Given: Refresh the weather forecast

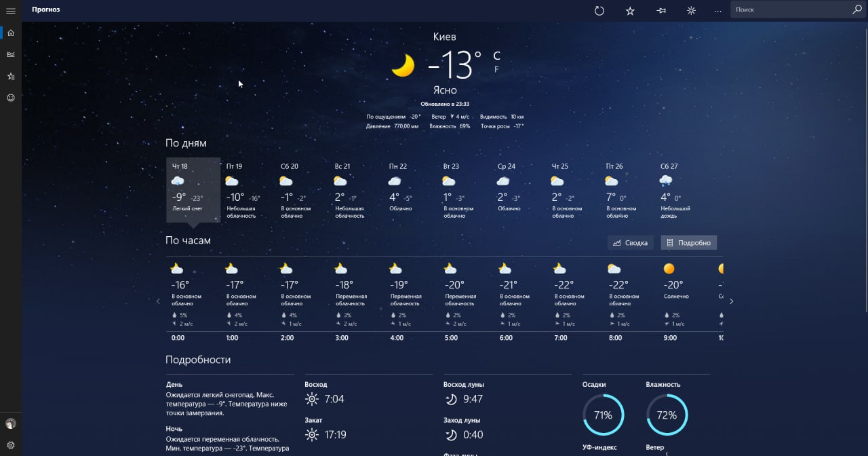Looking at the screenshot, I should tap(599, 10).
